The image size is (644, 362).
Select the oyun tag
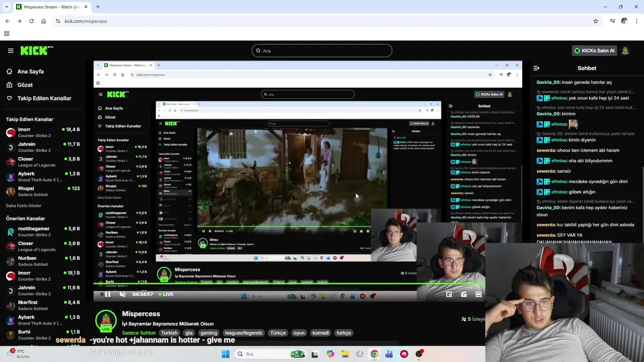click(x=299, y=333)
